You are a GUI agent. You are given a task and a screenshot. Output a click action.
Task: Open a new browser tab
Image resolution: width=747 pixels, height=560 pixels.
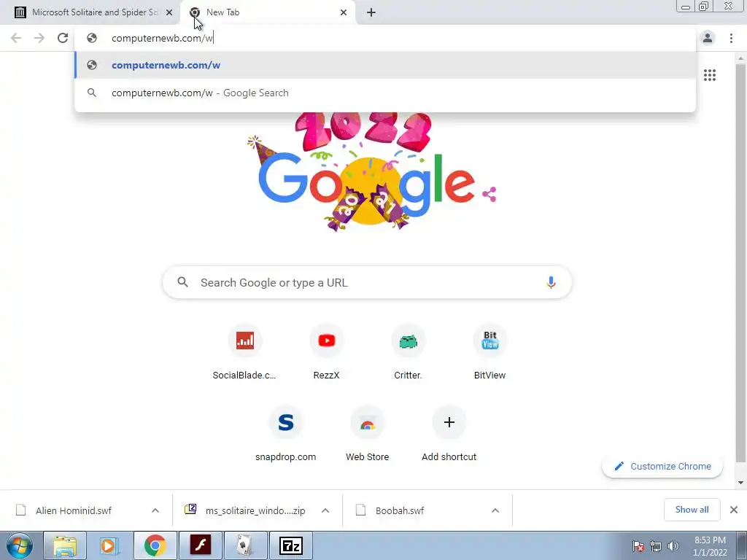click(x=371, y=12)
